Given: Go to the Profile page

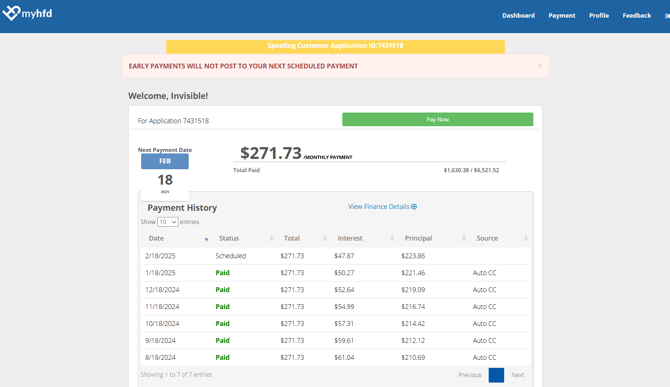Looking at the screenshot, I should pos(599,15).
